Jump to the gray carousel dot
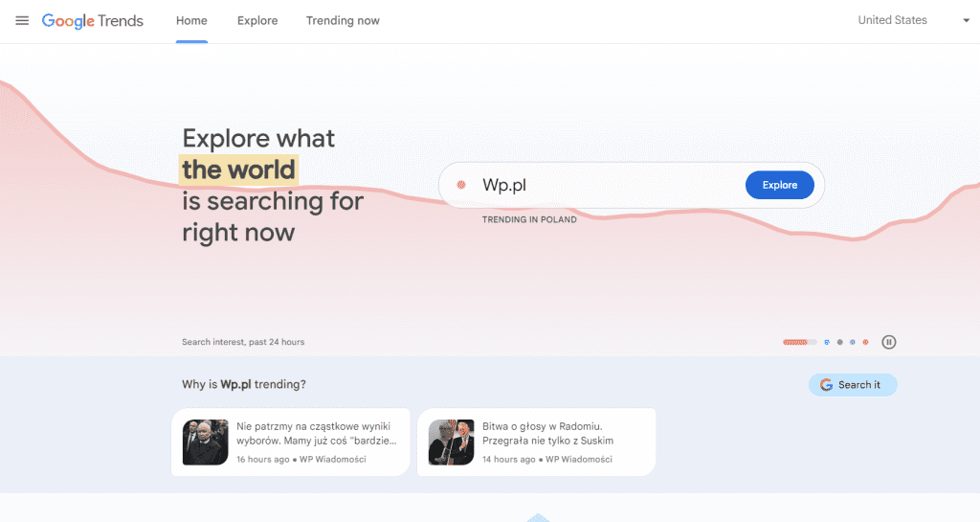Image resolution: width=980 pixels, height=522 pixels. (x=840, y=342)
